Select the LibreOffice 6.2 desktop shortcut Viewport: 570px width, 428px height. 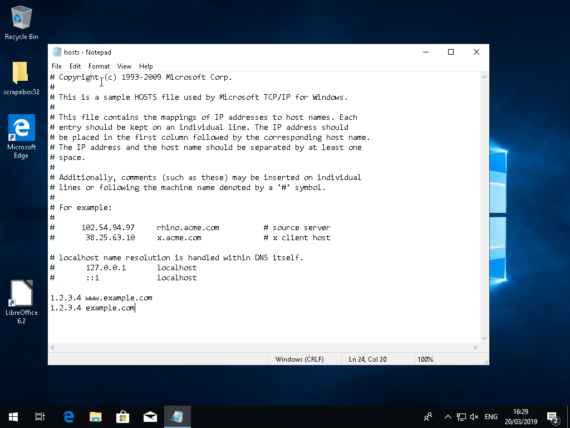[x=21, y=301]
